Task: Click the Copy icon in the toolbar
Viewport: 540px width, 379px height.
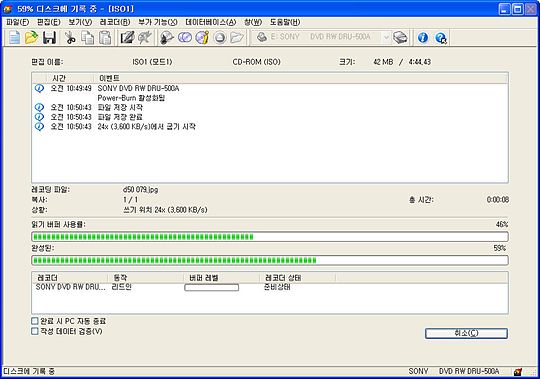Action: tap(87, 38)
